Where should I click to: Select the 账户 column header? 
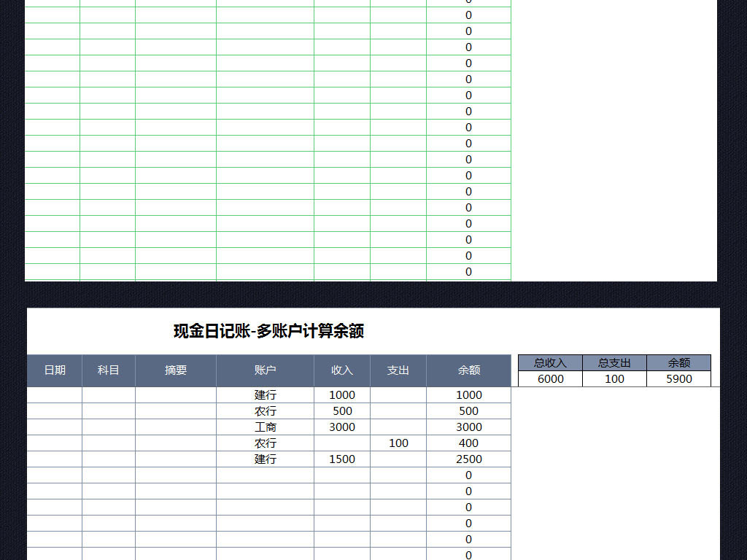(x=265, y=370)
